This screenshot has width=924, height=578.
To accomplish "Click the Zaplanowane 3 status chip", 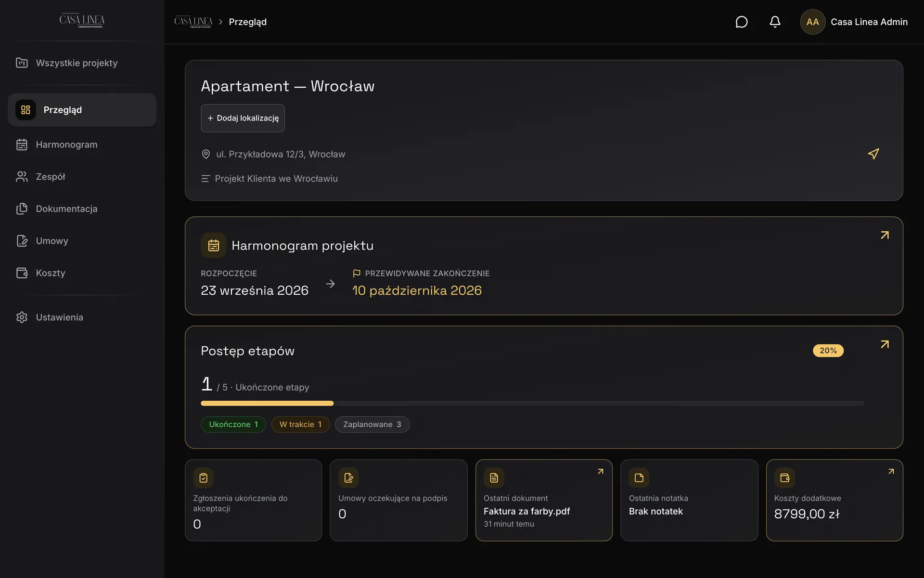I will (x=372, y=424).
